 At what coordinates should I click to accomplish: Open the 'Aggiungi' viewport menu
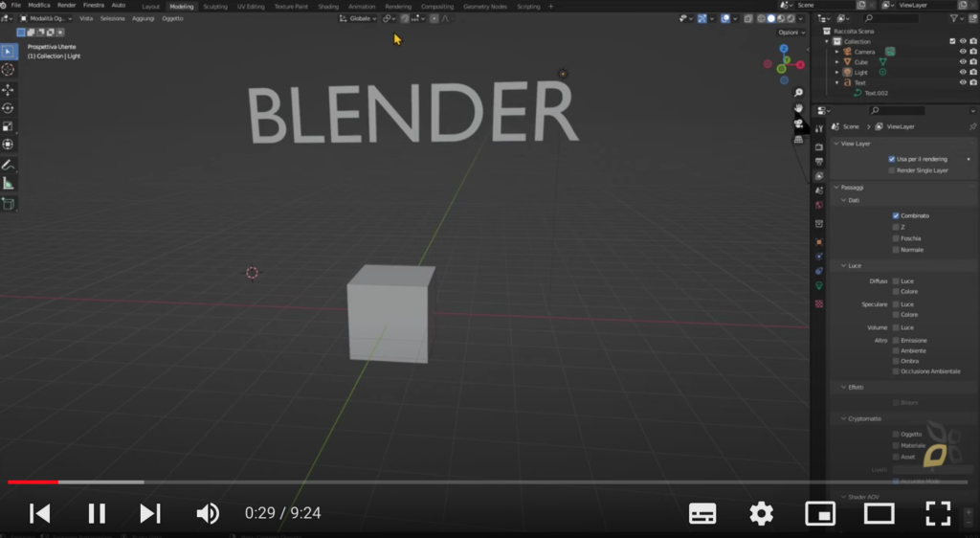(144, 19)
